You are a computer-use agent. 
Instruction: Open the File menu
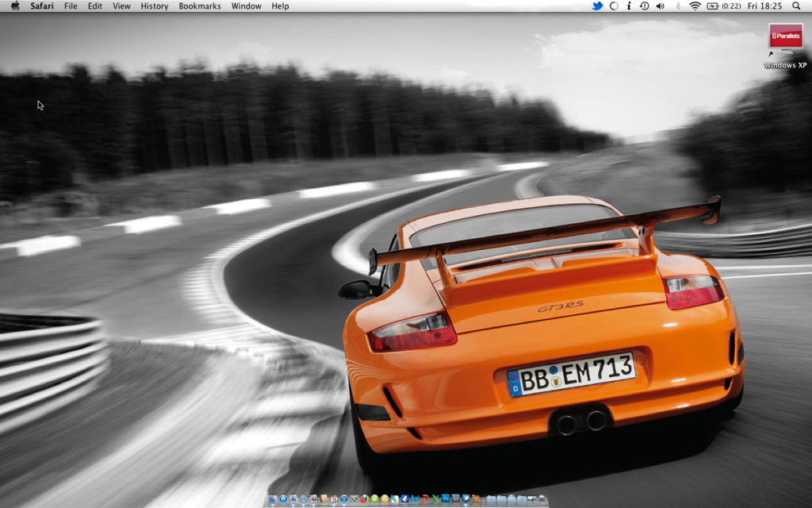71,6
